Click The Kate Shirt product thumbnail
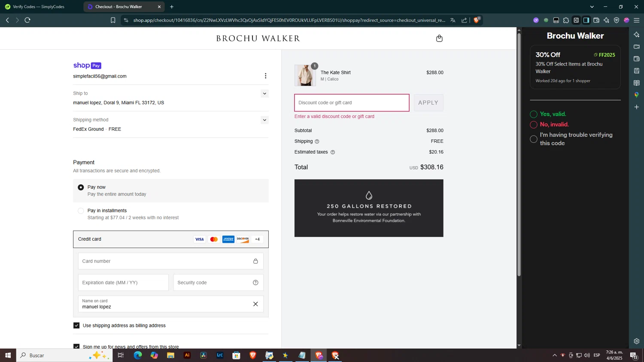This screenshot has width=644, height=362. [x=305, y=75]
